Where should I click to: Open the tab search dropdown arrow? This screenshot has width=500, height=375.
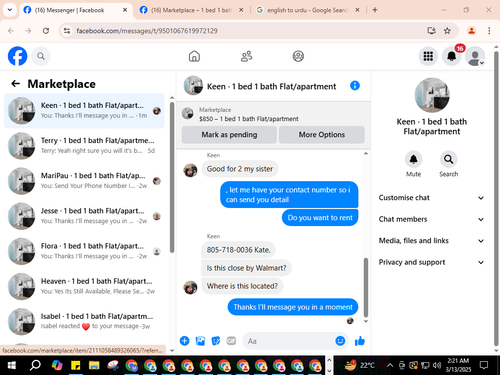coord(10,10)
